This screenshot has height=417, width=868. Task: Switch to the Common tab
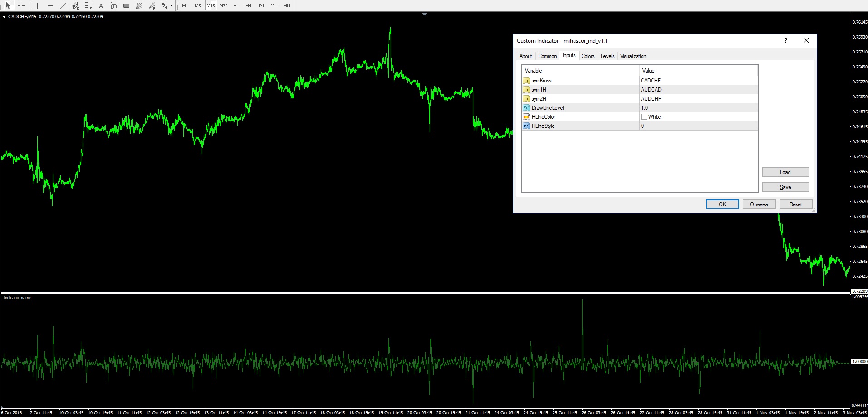click(x=547, y=56)
